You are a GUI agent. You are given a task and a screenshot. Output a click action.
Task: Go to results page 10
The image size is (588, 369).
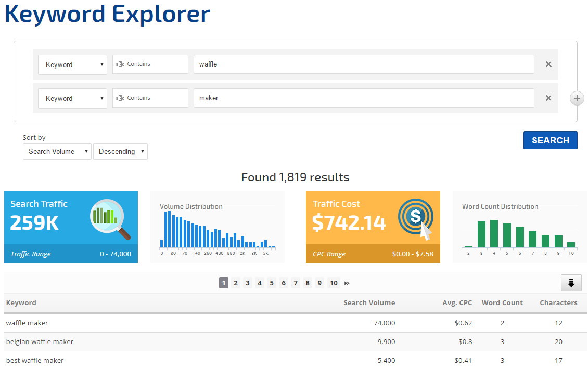point(334,283)
